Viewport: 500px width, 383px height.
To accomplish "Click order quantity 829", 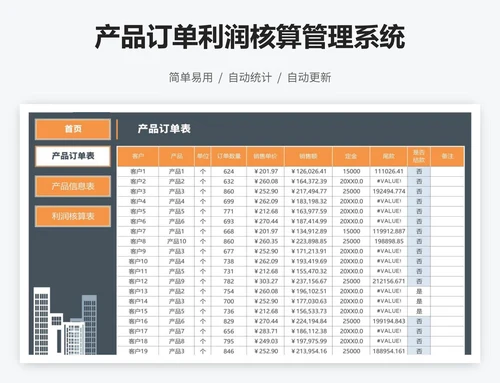I will click(x=229, y=321).
